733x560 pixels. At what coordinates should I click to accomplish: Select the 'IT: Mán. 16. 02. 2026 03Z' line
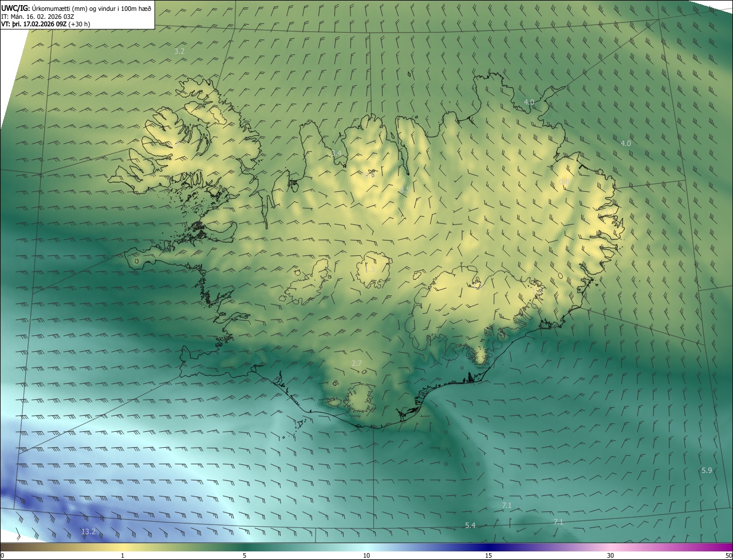pyautogui.click(x=38, y=17)
